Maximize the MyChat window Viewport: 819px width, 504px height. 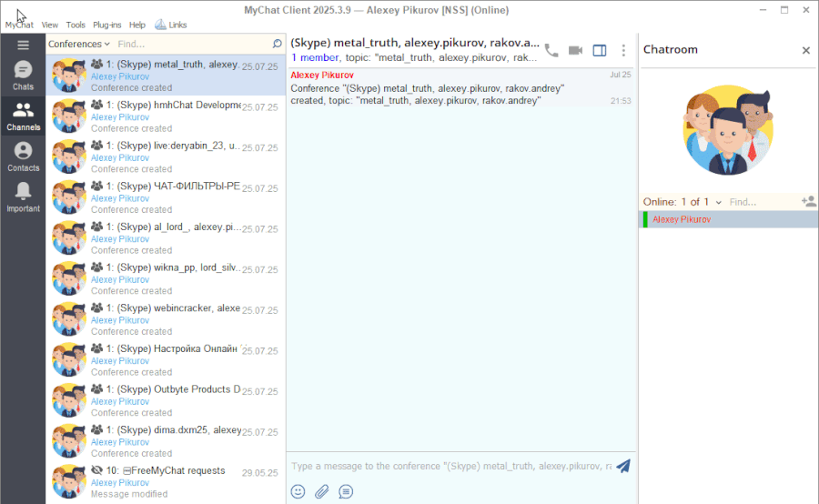click(784, 10)
